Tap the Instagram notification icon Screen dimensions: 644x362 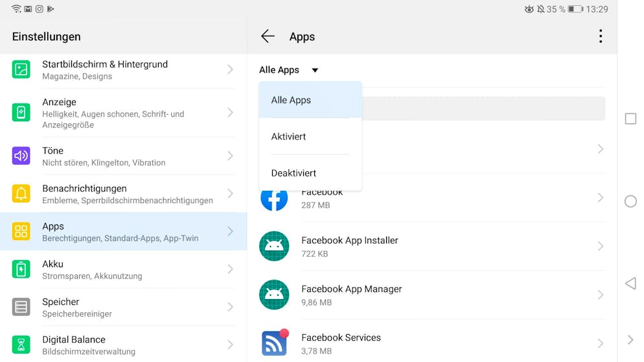39,9
